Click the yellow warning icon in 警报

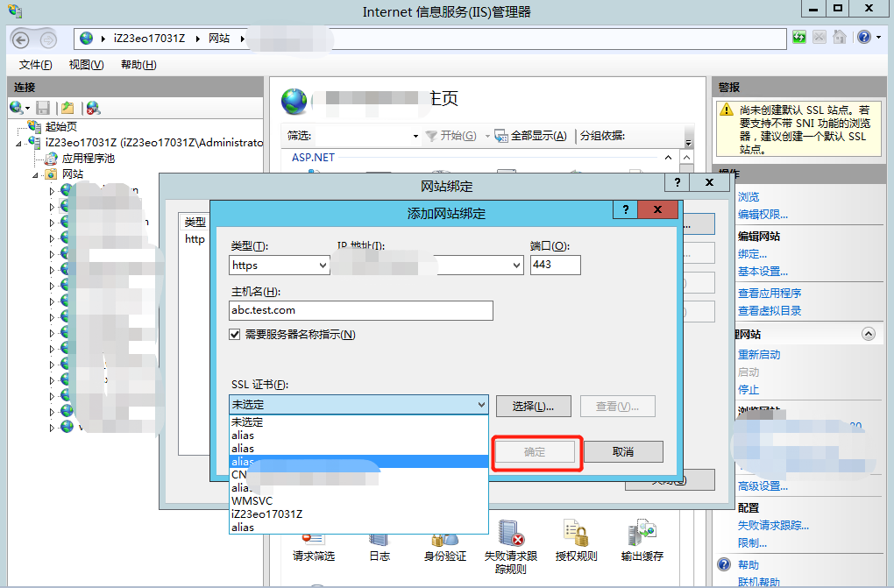click(727, 109)
